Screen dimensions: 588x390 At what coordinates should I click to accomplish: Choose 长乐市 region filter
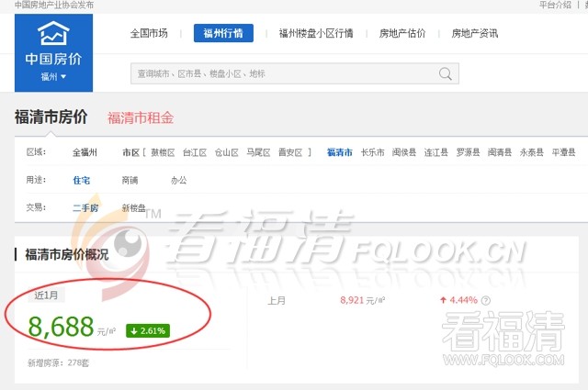[x=372, y=152]
